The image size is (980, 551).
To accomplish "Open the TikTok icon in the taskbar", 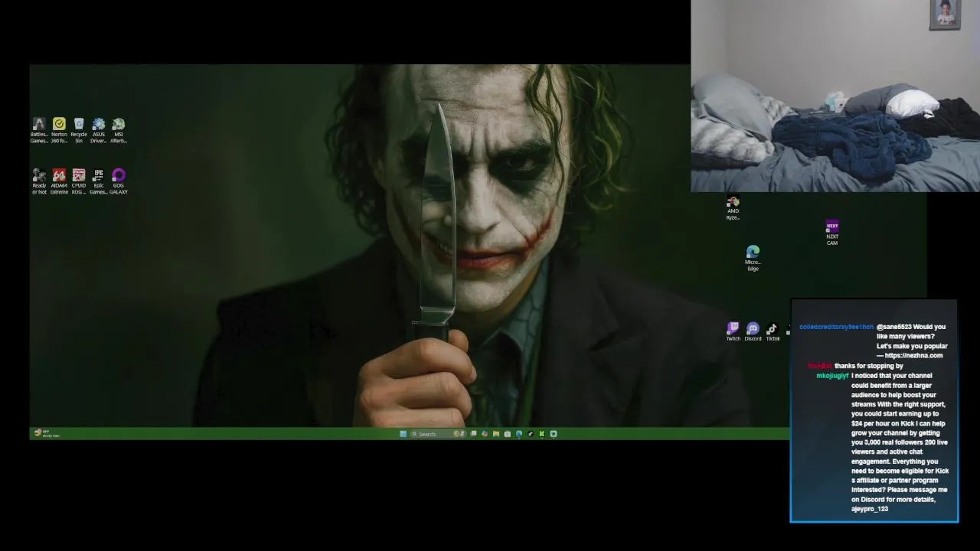I will click(531, 434).
